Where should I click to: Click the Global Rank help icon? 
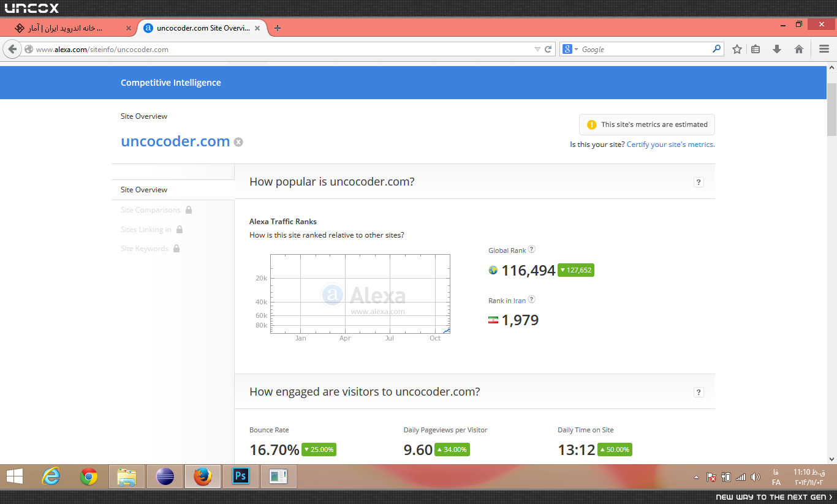532,249
